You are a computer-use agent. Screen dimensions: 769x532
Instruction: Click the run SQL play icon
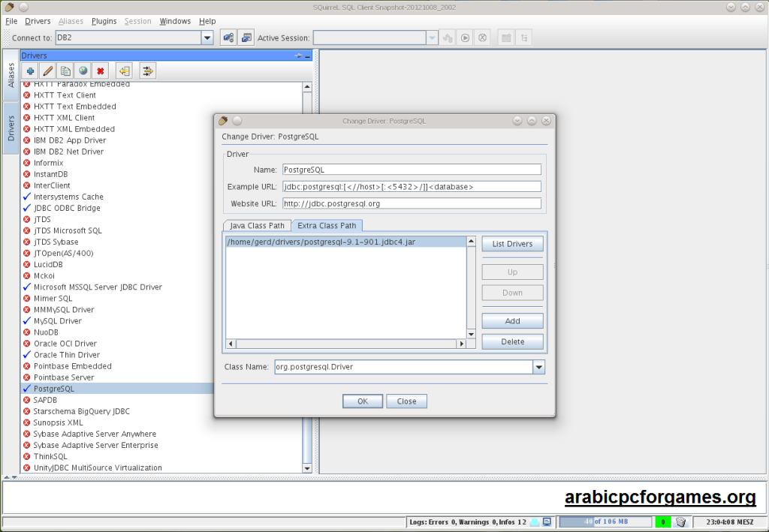(x=465, y=38)
